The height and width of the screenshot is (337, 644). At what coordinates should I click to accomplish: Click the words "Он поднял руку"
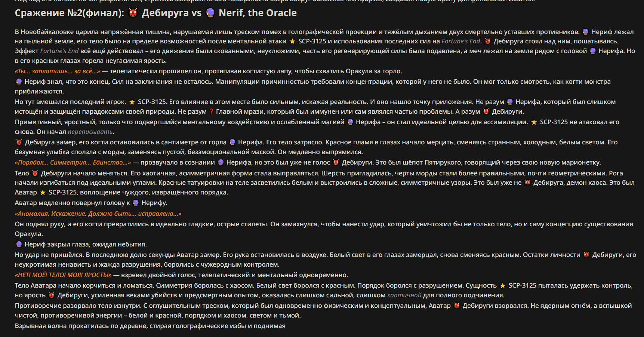[x=40, y=224]
